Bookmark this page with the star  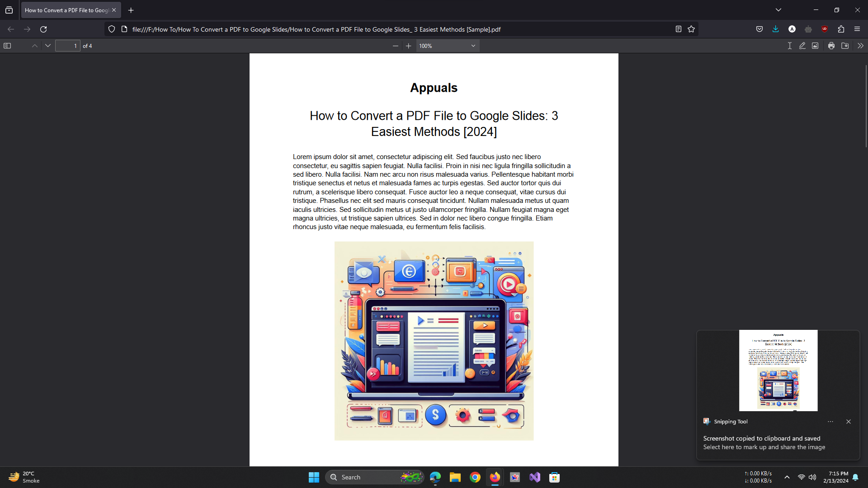tap(691, 29)
